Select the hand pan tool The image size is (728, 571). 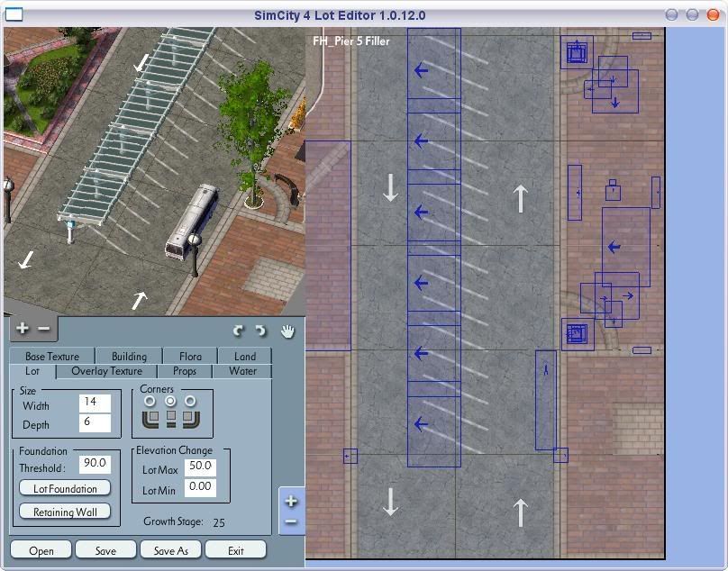287,331
